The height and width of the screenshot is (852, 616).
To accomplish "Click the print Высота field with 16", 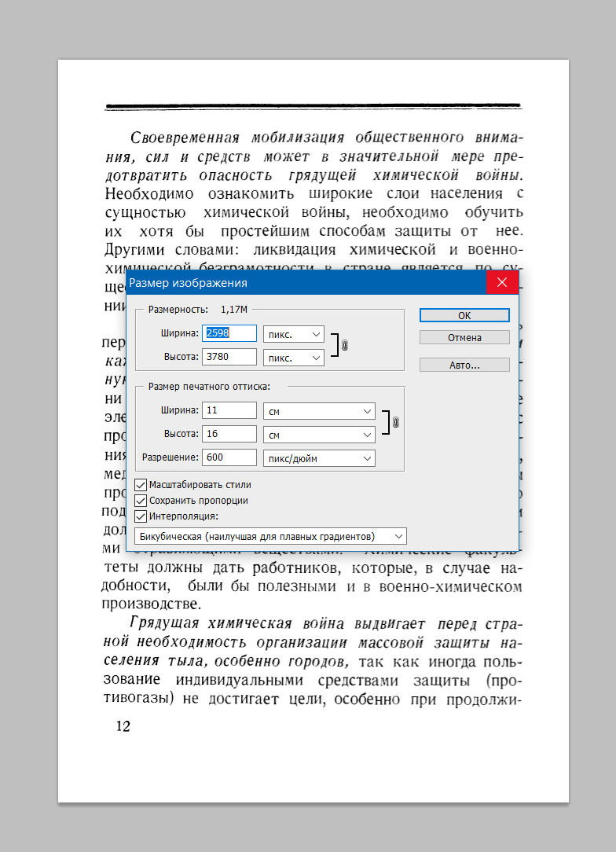I will tap(229, 434).
